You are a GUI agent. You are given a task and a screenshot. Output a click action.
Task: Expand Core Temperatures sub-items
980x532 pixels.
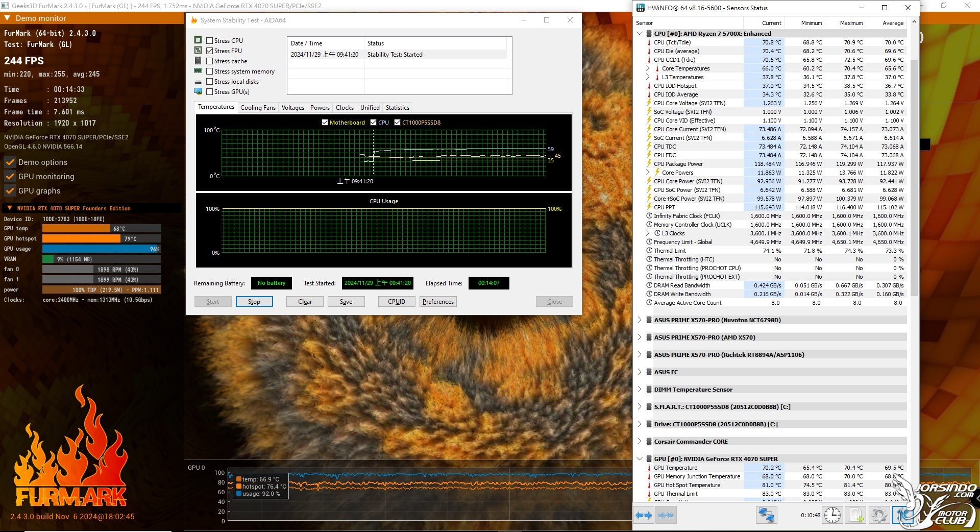point(648,68)
